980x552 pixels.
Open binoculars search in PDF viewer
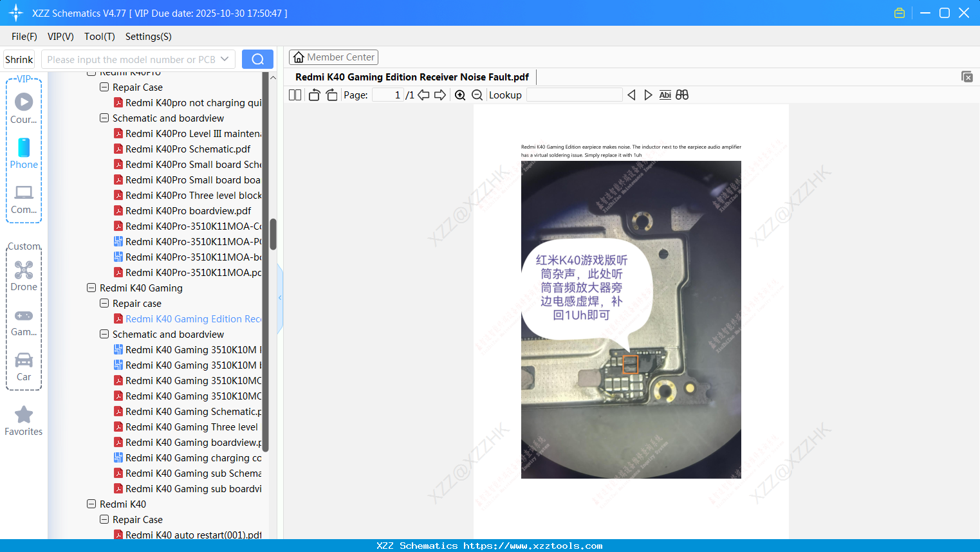[x=682, y=95]
